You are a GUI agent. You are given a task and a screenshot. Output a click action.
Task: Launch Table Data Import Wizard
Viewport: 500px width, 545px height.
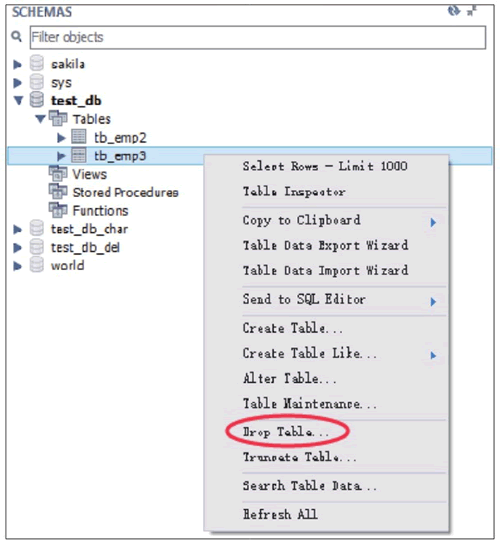[x=325, y=270]
